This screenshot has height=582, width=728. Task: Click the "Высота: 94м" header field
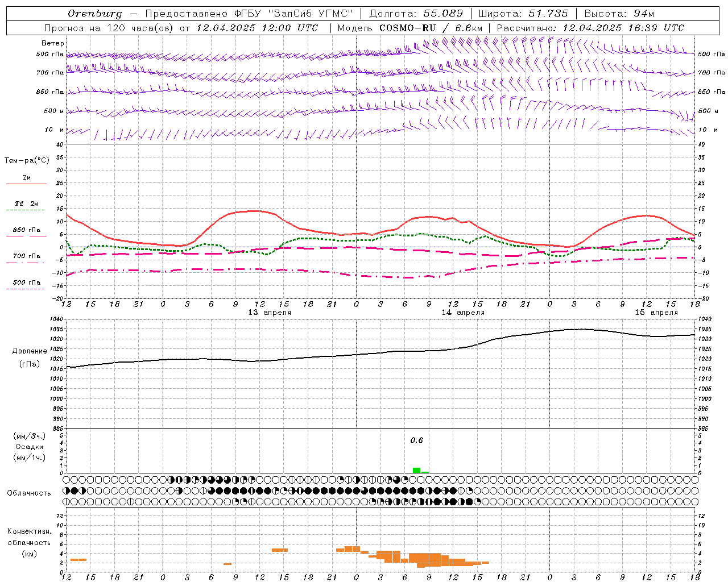click(x=619, y=14)
